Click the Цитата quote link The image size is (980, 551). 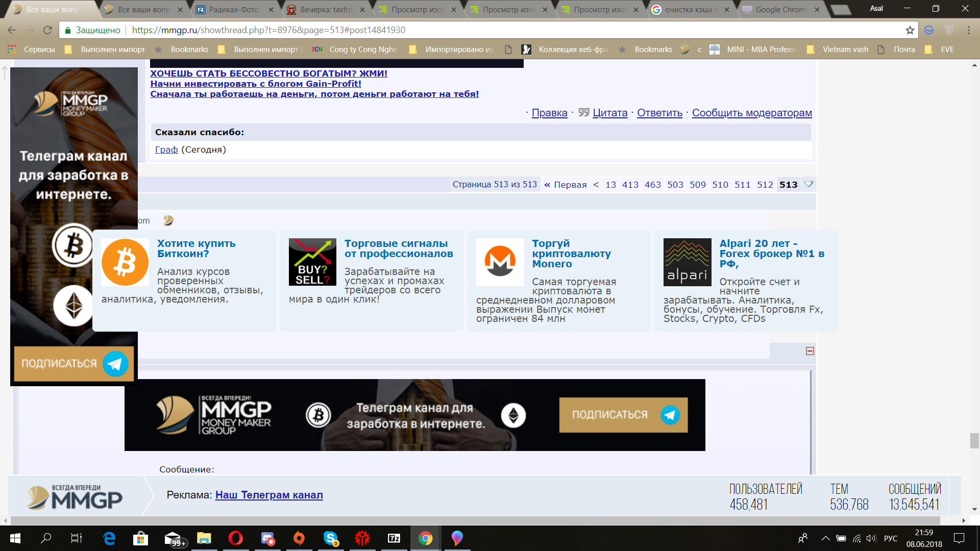click(609, 113)
